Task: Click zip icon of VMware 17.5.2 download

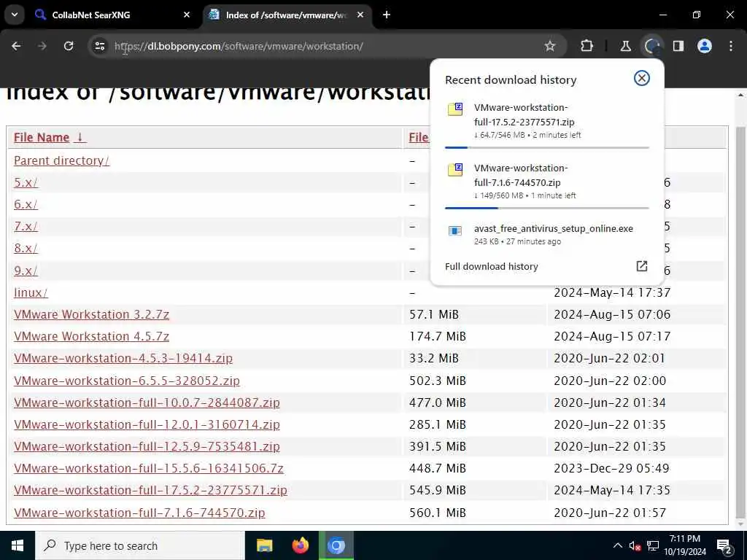Action: click(455, 109)
